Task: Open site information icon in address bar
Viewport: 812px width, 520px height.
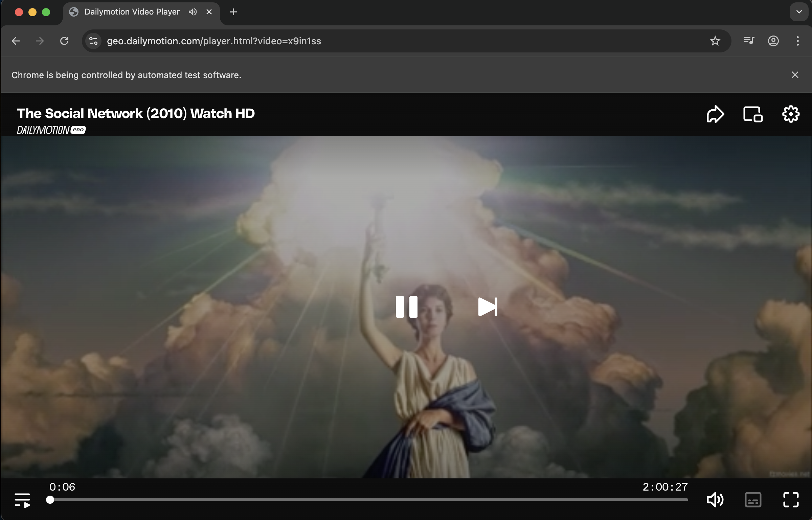Action: [93, 41]
